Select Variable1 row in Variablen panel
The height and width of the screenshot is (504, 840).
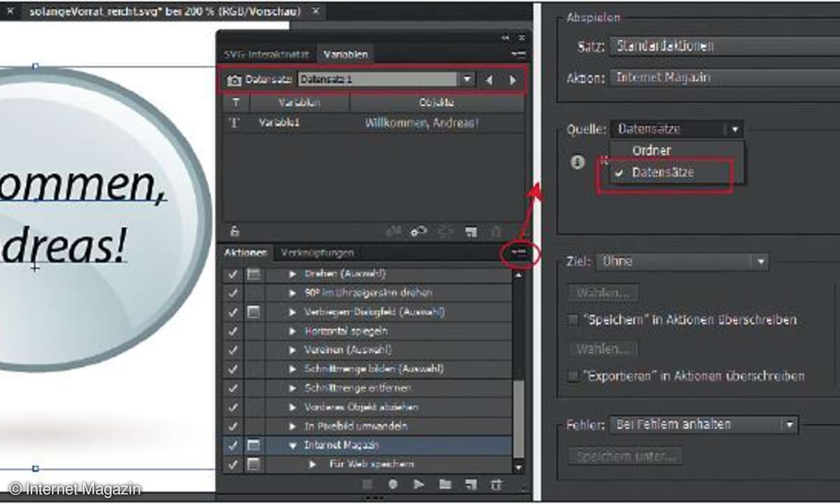coord(374,122)
